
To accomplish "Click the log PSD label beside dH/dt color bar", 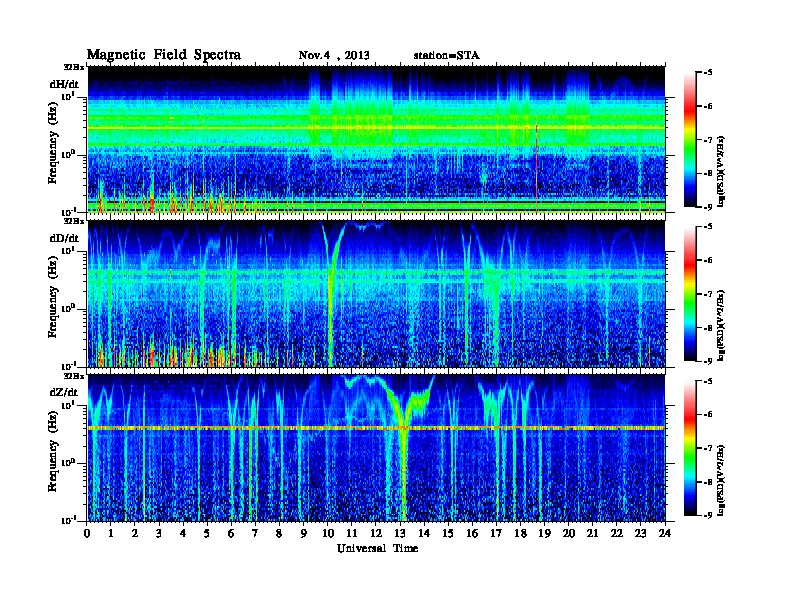I will pyautogui.click(x=721, y=172).
